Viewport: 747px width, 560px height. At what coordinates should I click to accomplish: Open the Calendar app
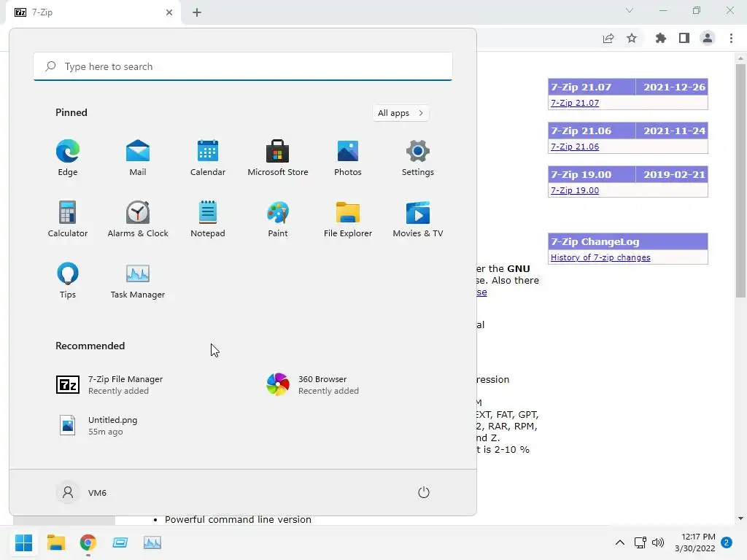(x=208, y=158)
